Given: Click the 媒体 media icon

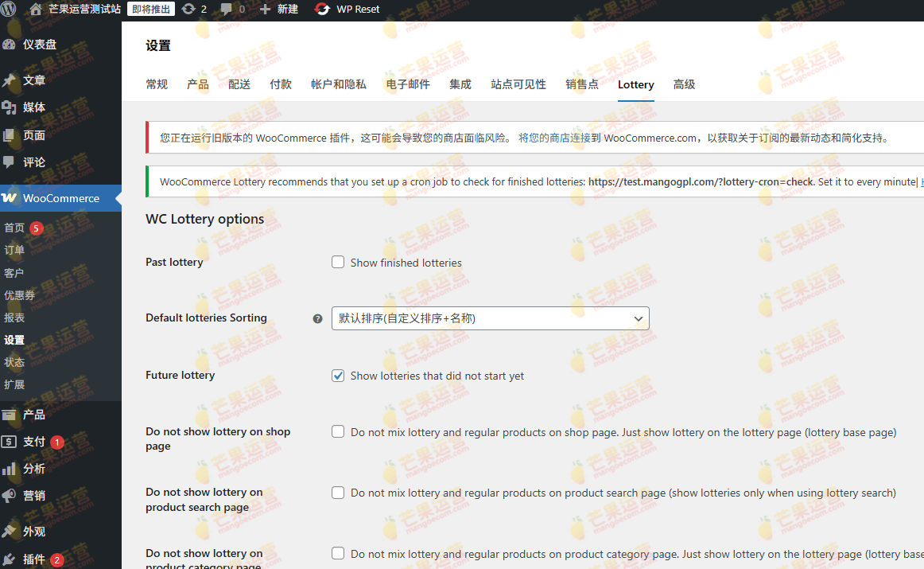Looking at the screenshot, I should click(9, 107).
